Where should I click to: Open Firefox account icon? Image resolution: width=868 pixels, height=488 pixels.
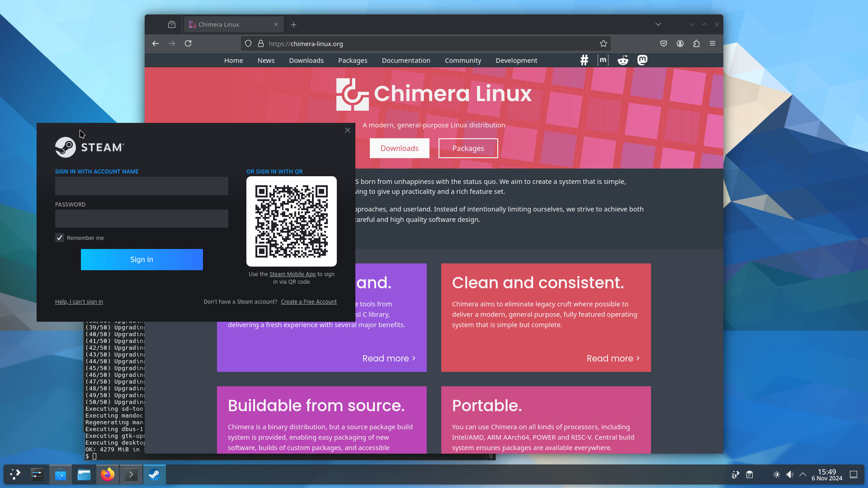pos(680,43)
